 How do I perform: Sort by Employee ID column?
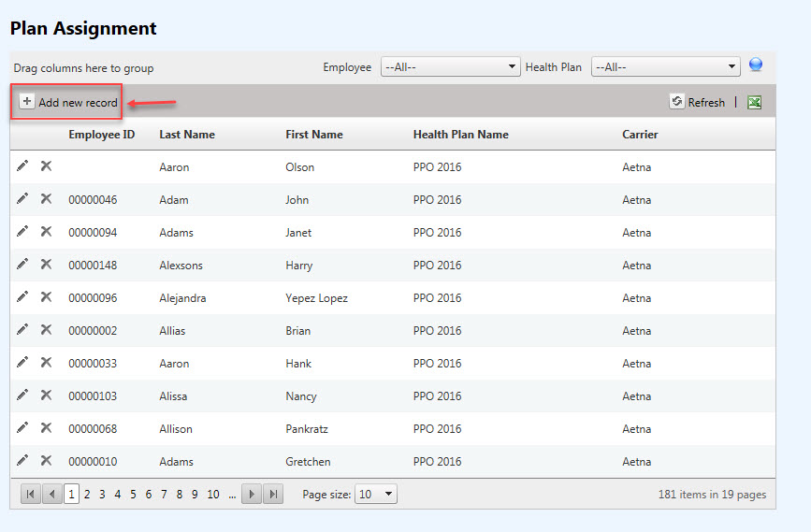[x=101, y=135]
